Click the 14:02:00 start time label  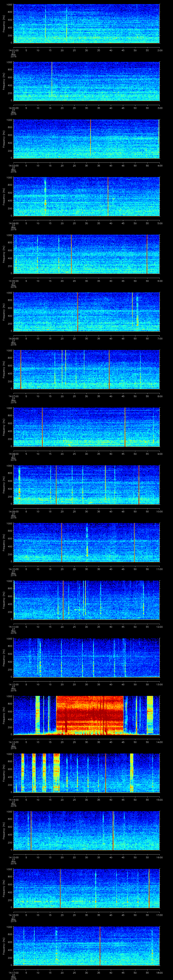click(13, 108)
